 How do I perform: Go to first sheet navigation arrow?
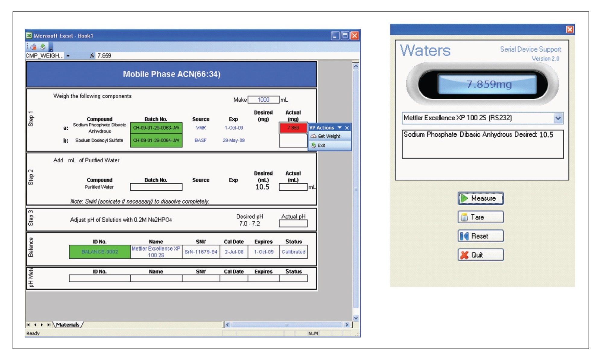(28, 325)
